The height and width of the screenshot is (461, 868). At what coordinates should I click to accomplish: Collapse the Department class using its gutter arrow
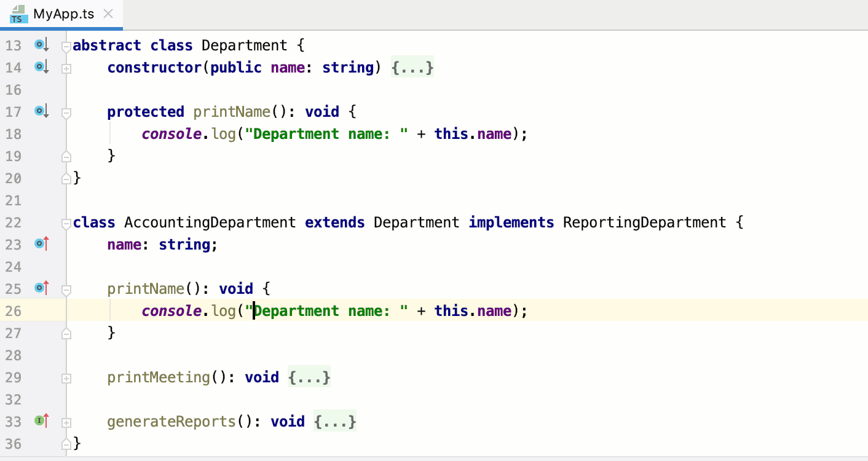click(66, 45)
